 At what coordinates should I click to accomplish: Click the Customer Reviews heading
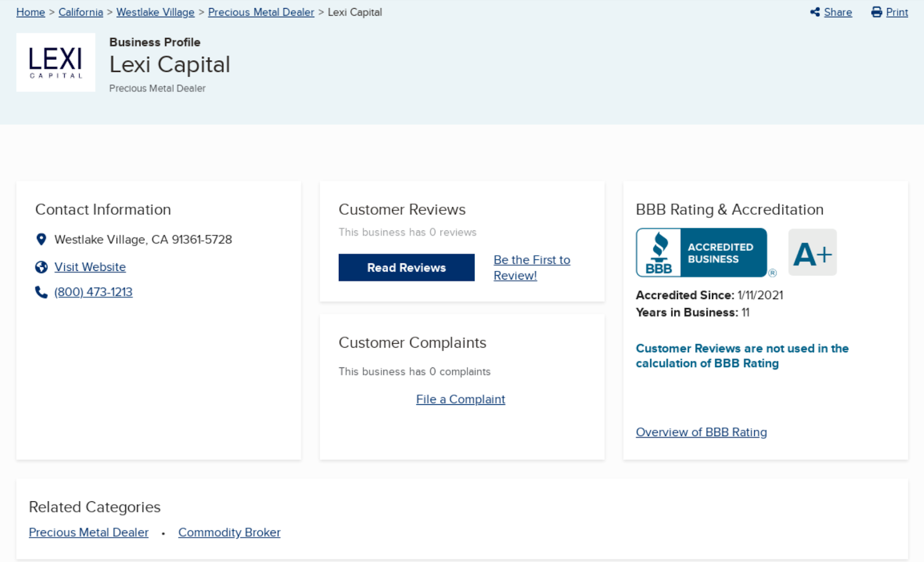click(402, 210)
